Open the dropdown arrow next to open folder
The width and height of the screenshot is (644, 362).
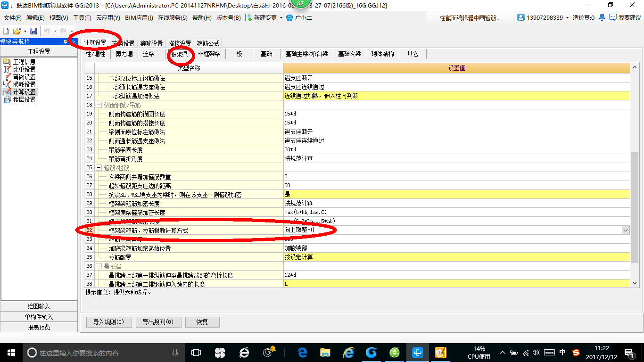point(24,31)
